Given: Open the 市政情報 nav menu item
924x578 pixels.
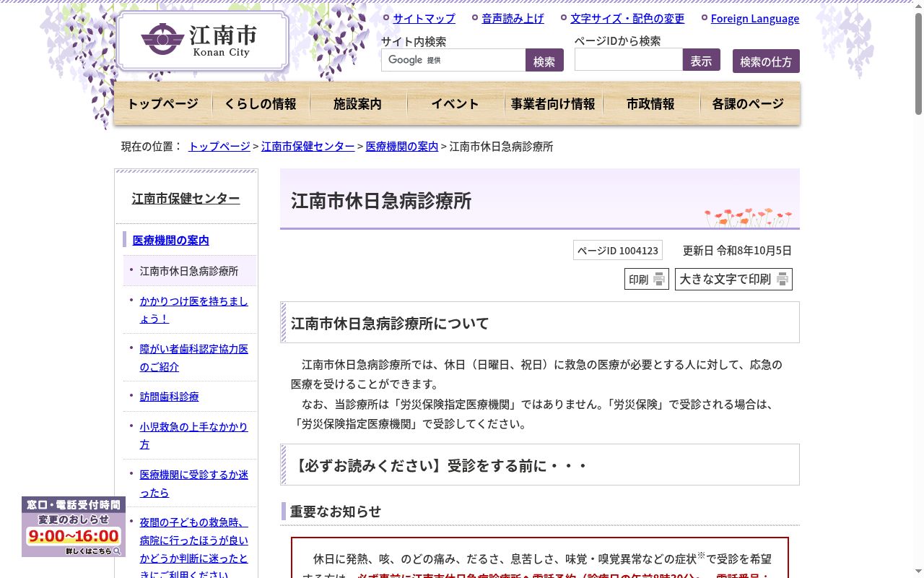Looking at the screenshot, I should point(650,104).
